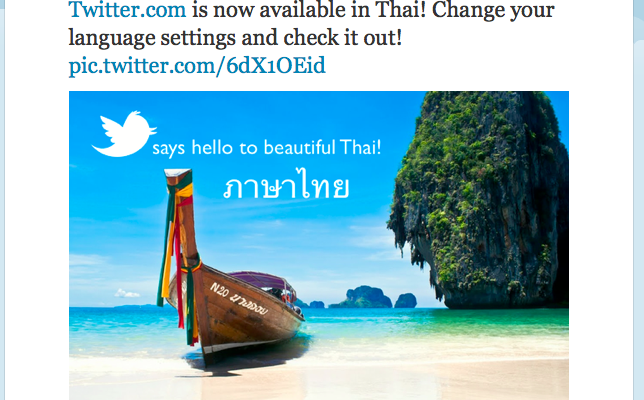Click the "language settings and check it out!" text
Viewport: 644px width, 400px height.
pos(234,39)
